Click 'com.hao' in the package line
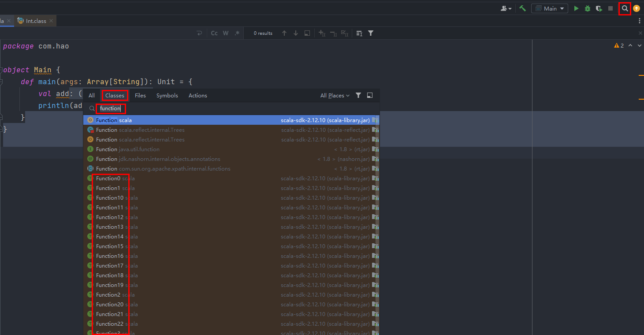Viewport: 644px width, 335px height. [54, 46]
